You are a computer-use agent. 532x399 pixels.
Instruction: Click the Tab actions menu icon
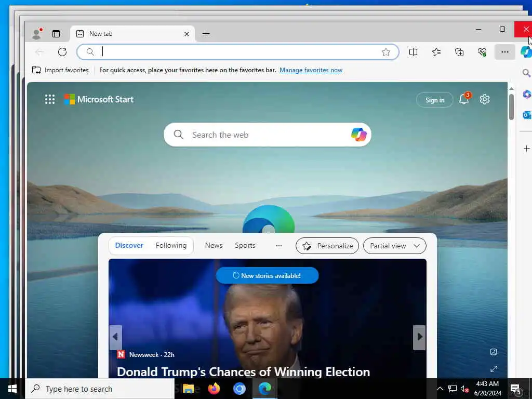point(56,34)
